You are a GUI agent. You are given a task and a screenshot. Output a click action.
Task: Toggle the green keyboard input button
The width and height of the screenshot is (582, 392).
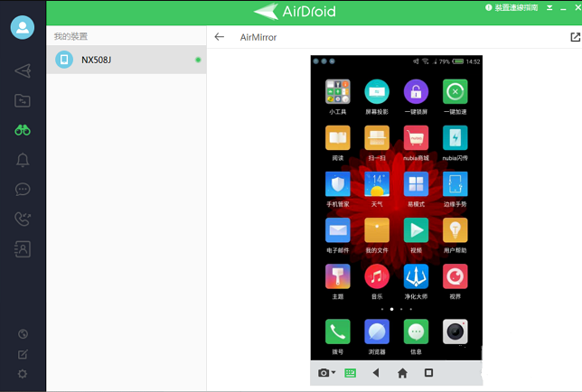tap(350, 373)
